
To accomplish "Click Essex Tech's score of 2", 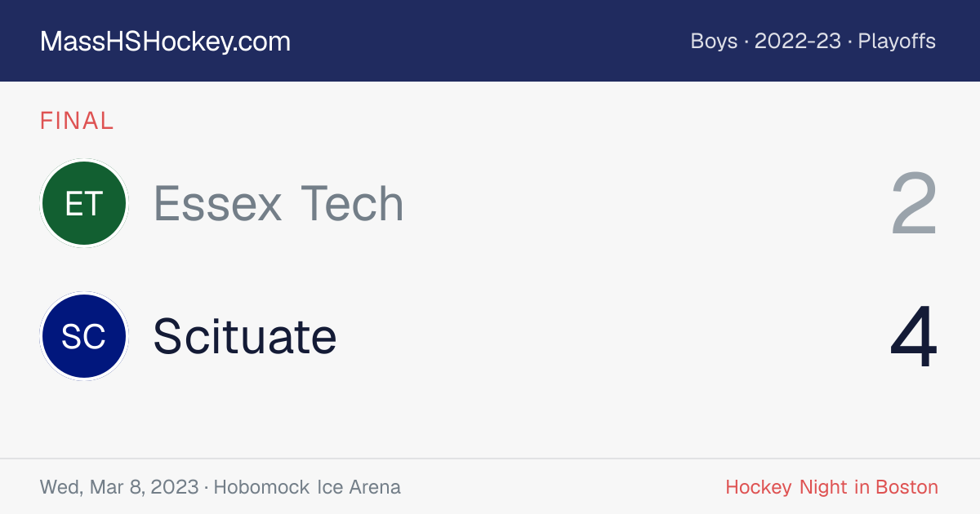I will (914, 204).
